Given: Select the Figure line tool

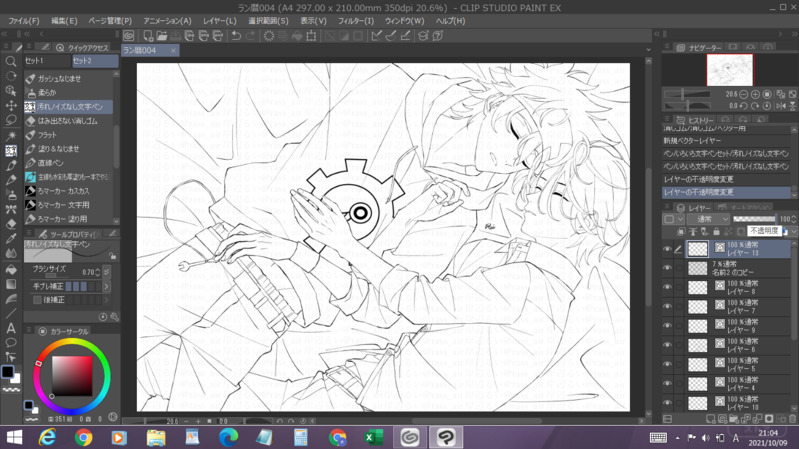Looking at the screenshot, I should [11, 313].
